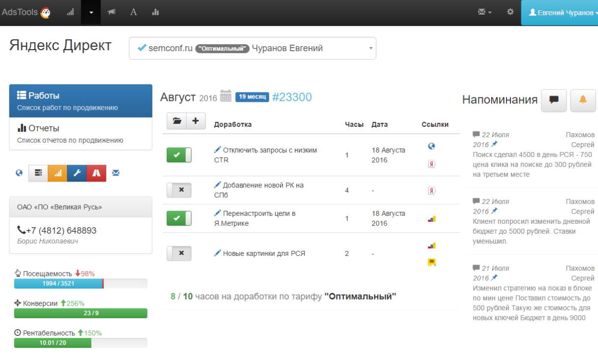Open the calendar icon next to Август 2016
The width and height of the screenshot is (598, 364).
click(x=226, y=96)
